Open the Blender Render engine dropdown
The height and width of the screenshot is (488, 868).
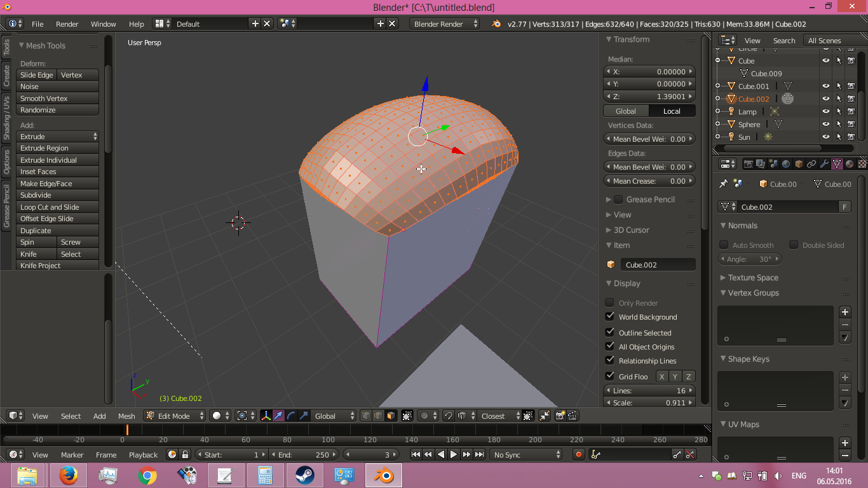445,24
